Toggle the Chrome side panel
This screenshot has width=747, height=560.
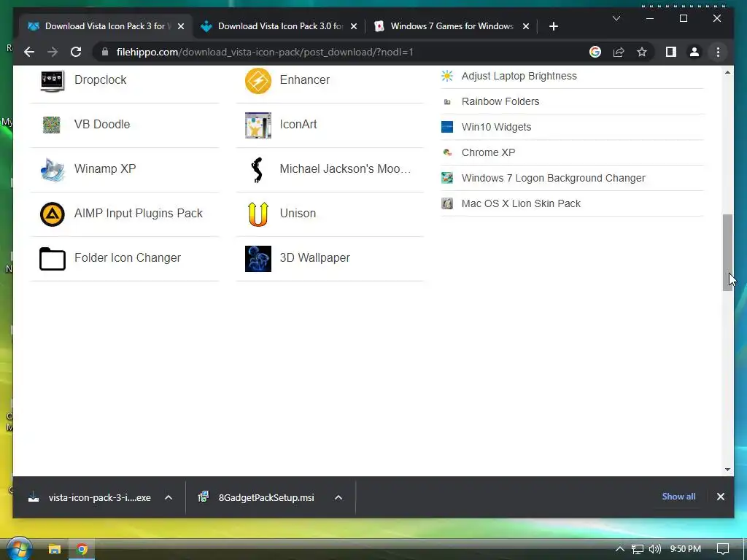point(671,52)
